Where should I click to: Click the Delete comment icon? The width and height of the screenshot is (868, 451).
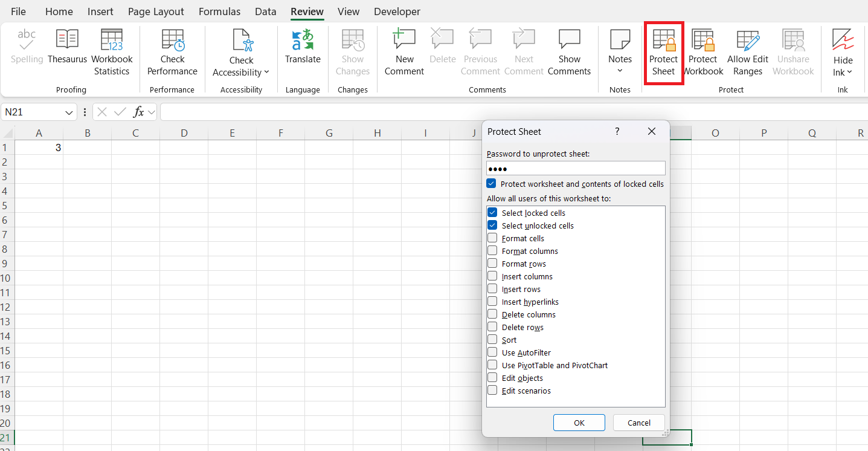coord(442,39)
